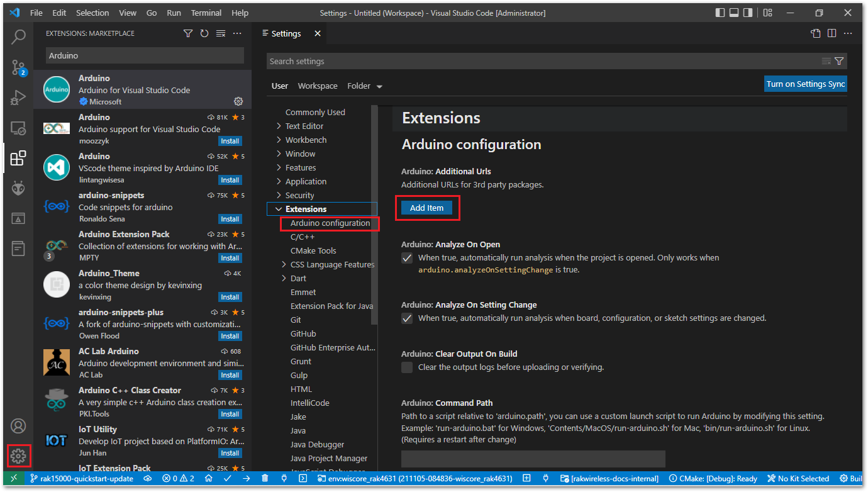
Task: Uncheck Arduino Analyze On Setting Change
Action: [407, 318]
